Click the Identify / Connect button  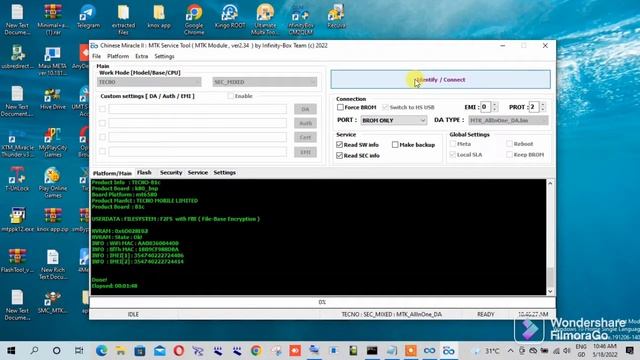(440, 80)
